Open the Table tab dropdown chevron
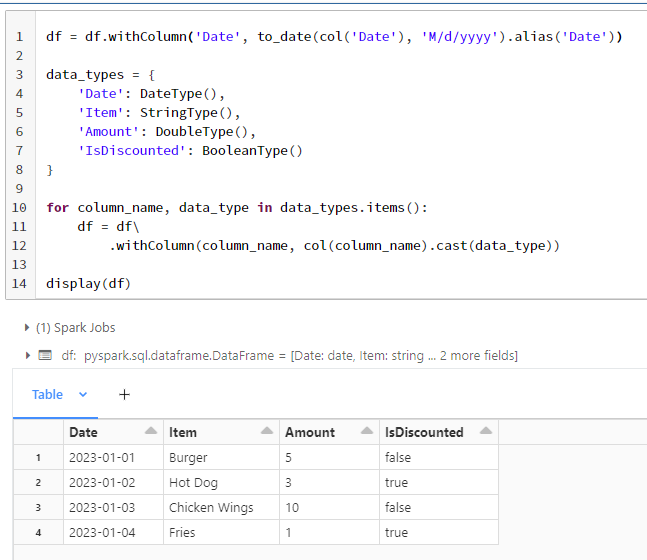The image size is (647, 560). 83,395
